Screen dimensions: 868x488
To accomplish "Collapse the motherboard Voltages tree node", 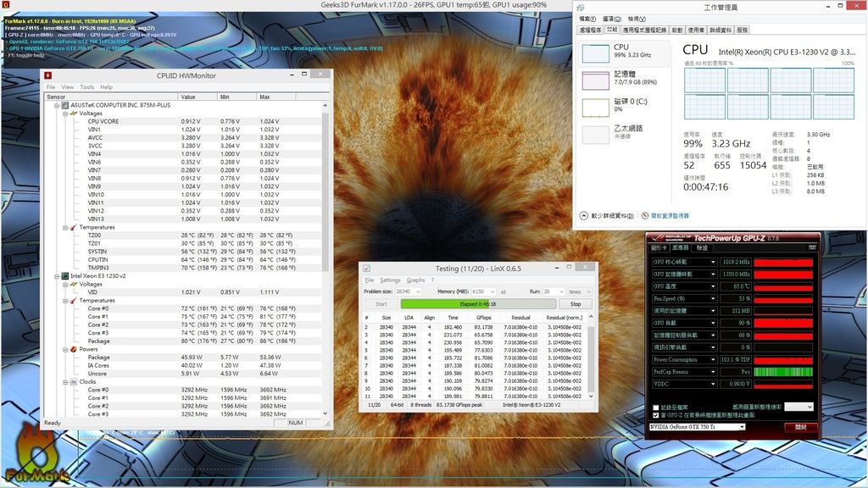I will [x=65, y=114].
